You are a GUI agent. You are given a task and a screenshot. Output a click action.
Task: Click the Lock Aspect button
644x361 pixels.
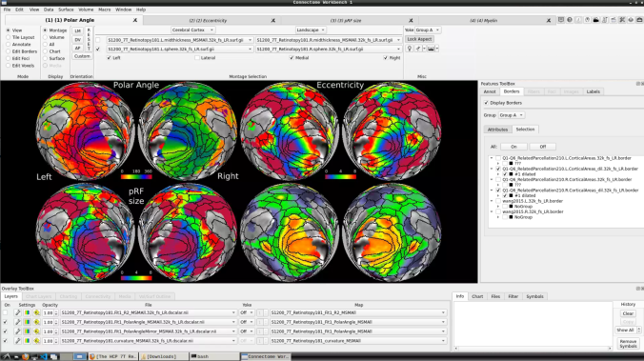click(x=419, y=39)
